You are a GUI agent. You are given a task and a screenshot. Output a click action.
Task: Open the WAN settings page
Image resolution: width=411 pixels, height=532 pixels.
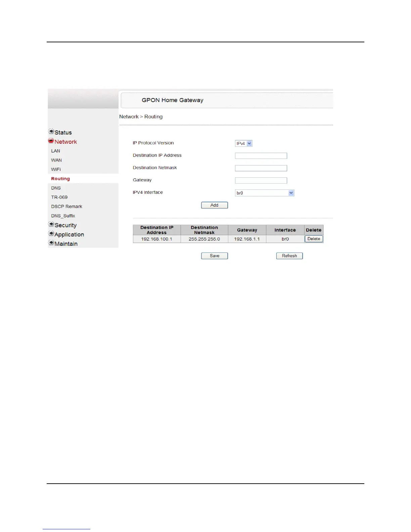click(x=56, y=160)
